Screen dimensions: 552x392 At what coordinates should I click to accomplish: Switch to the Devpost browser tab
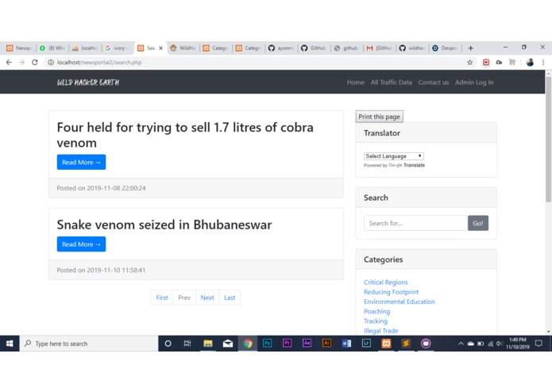click(445, 48)
